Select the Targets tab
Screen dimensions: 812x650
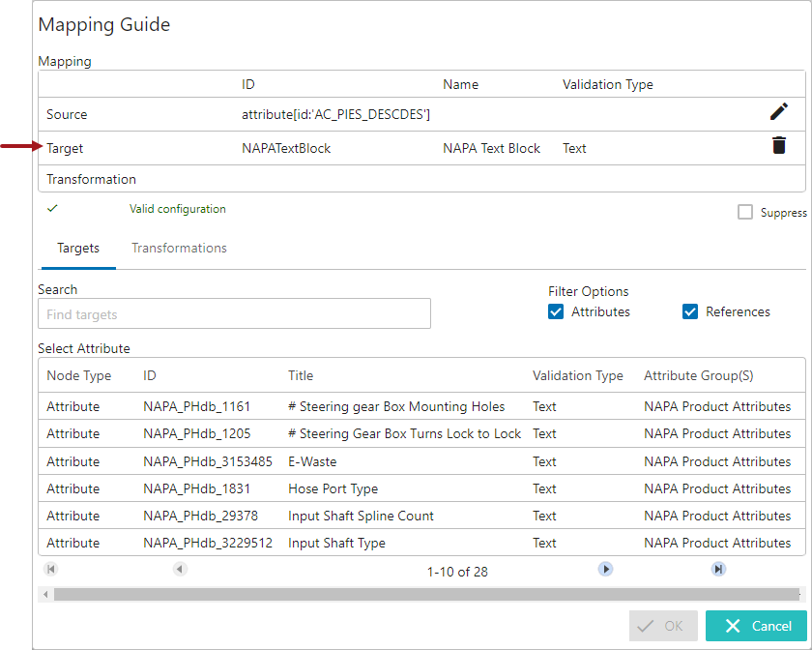click(x=78, y=249)
